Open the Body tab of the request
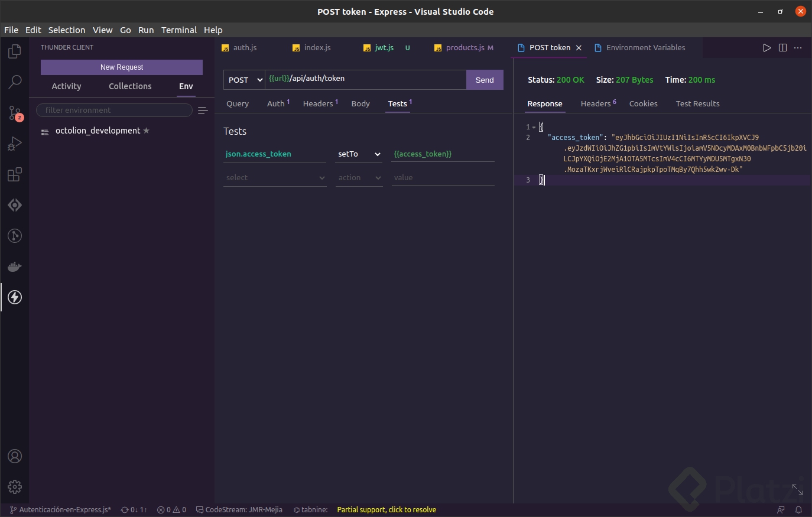812x517 pixels. 360,104
